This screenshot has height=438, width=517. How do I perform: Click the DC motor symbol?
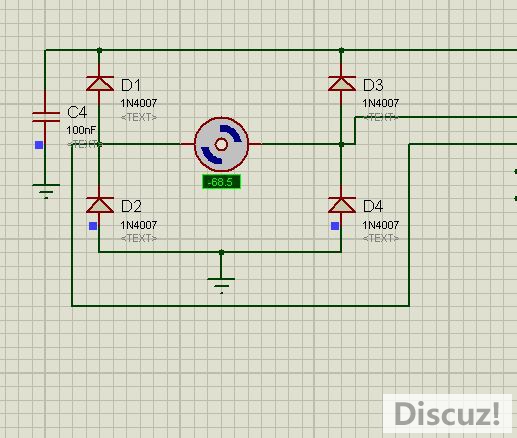(221, 144)
